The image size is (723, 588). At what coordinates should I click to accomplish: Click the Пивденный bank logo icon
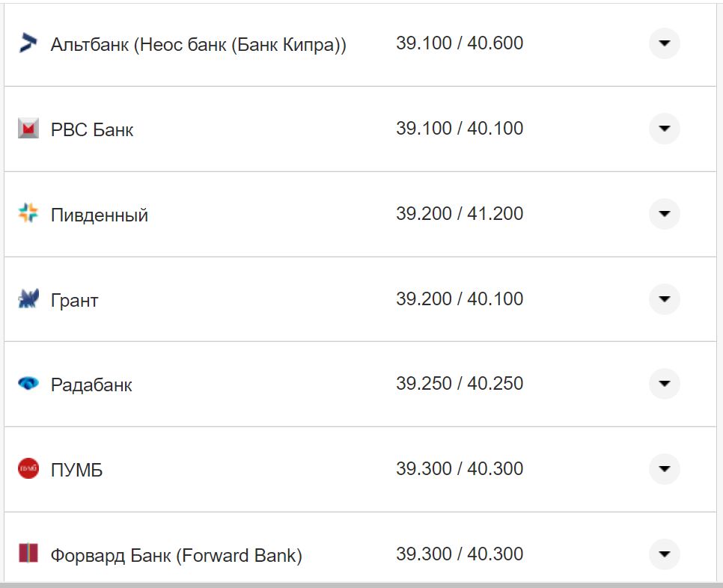point(28,214)
